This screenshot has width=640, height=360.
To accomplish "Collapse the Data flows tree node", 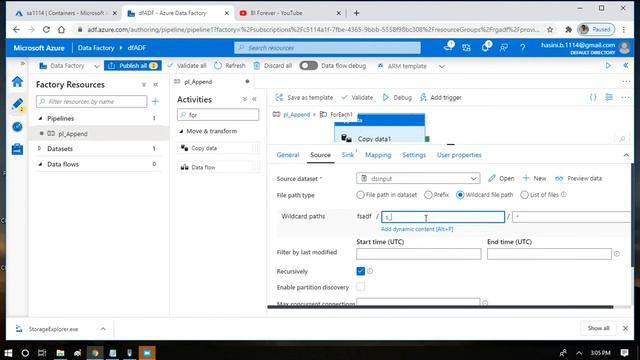I will click(x=40, y=164).
